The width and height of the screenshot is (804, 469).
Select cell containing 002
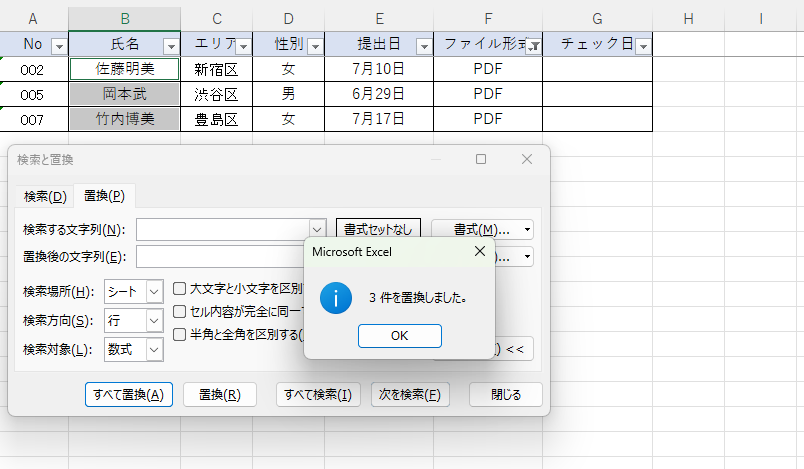34,69
